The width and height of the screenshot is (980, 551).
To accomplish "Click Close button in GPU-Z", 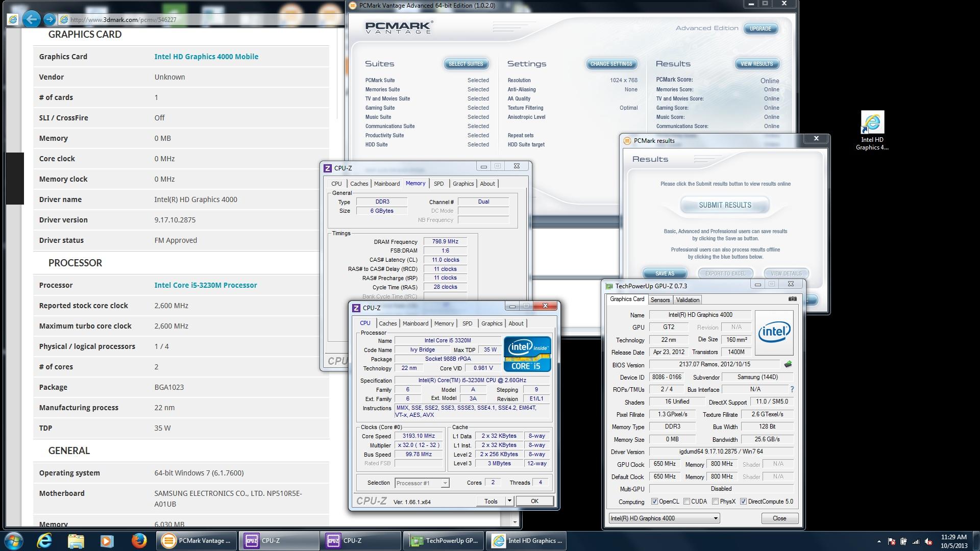I will 779,518.
